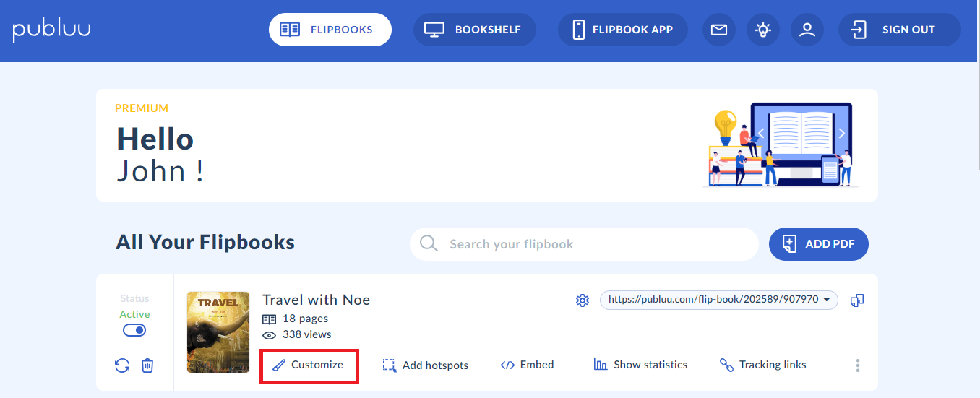Click the publuu logo
This screenshot has width=980, height=398.
tap(51, 30)
